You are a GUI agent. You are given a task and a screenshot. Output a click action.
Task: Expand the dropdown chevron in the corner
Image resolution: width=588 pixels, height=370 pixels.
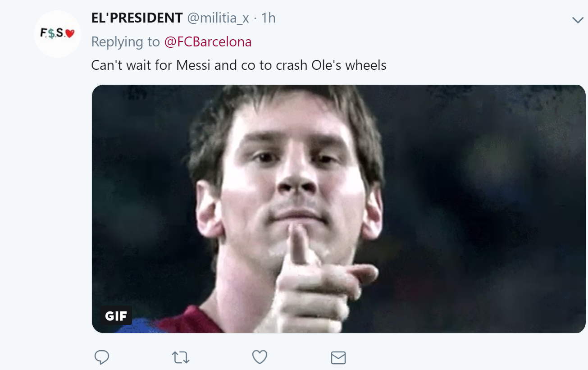(577, 20)
